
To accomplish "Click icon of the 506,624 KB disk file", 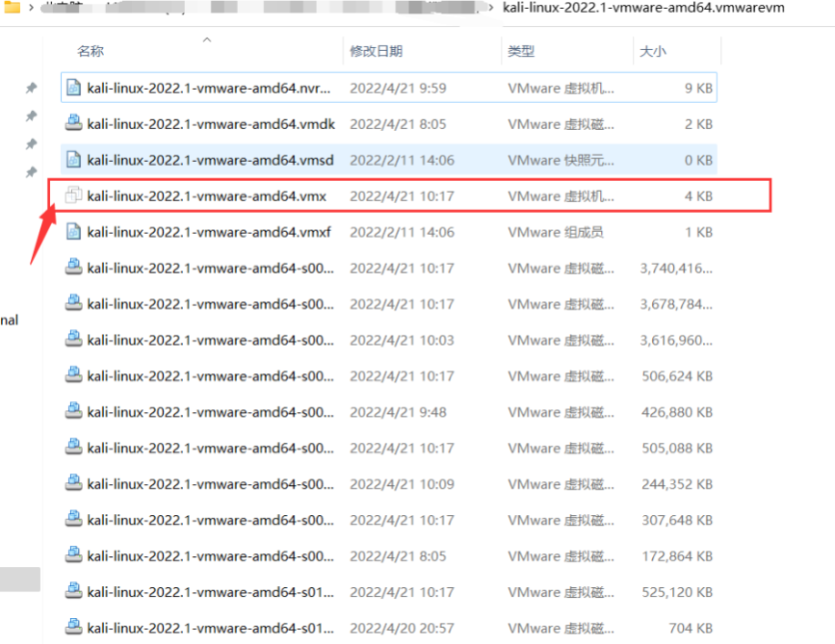I will (x=73, y=375).
